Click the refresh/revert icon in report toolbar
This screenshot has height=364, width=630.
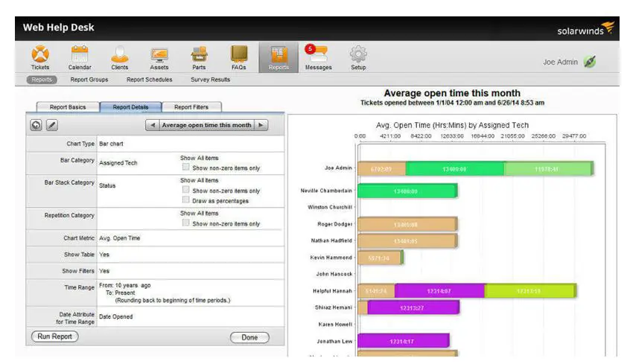[x=36, y=125]
